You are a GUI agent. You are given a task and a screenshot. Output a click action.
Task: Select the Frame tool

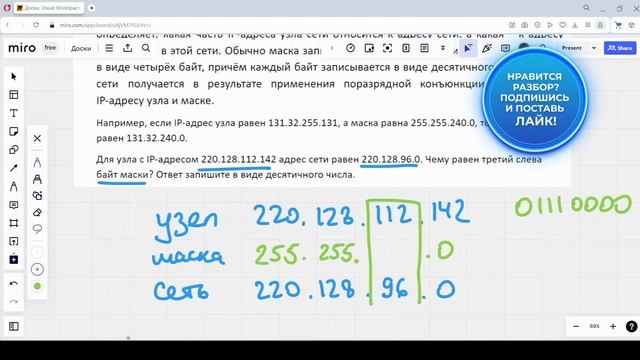click(x=13, y=223)
